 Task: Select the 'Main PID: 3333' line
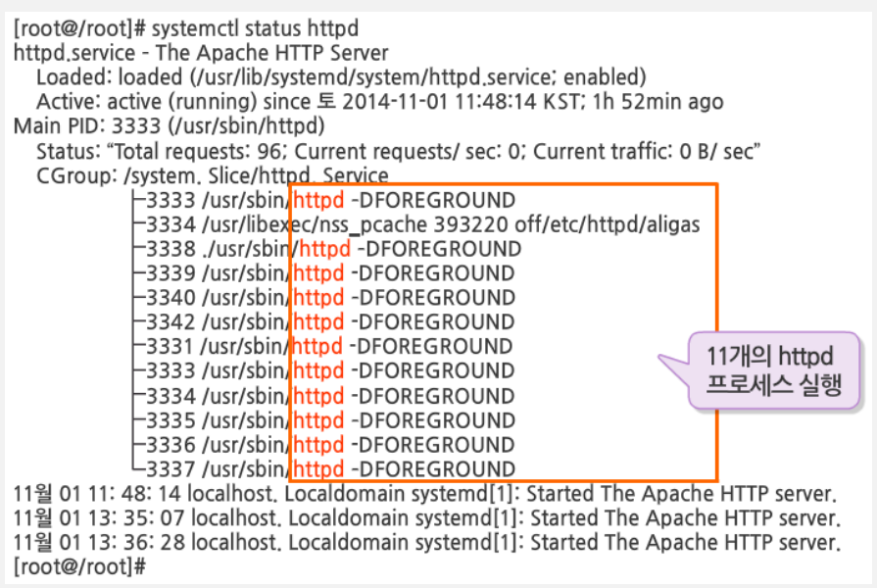(169, 125)
